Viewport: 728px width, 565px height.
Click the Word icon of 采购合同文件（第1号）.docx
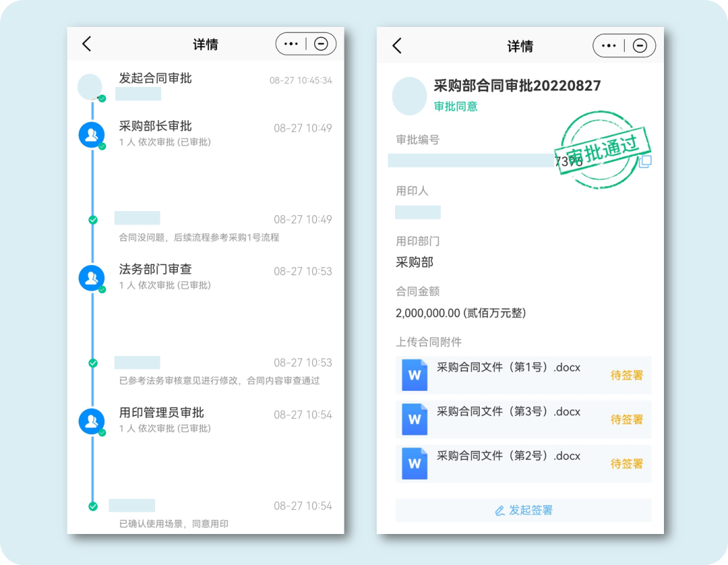pyautogui.click(x=414, y=375)
